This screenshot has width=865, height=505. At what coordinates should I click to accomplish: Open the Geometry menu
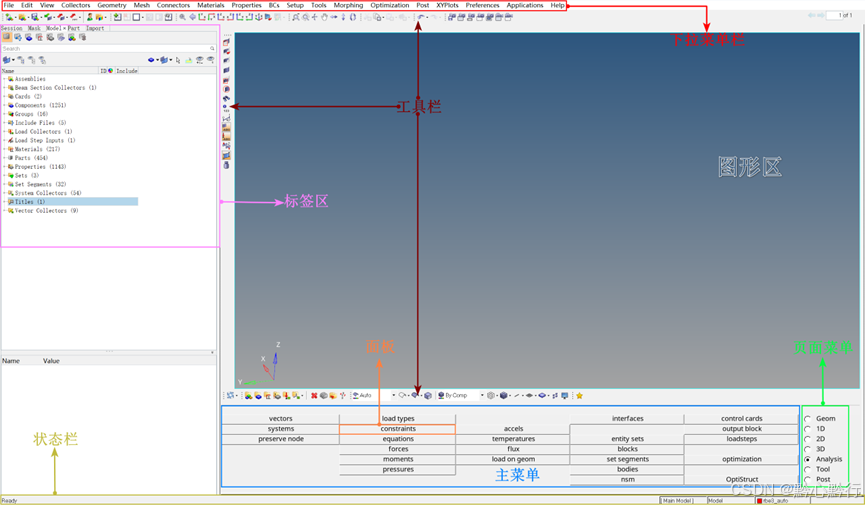click(112, 5)
